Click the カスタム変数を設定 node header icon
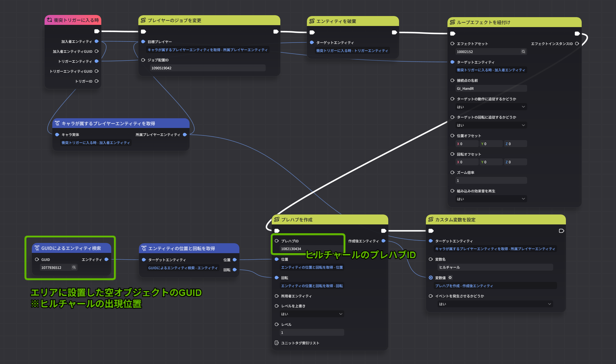Image resolution: width=616 pixels, height=364 pixels. pos(431,219)
